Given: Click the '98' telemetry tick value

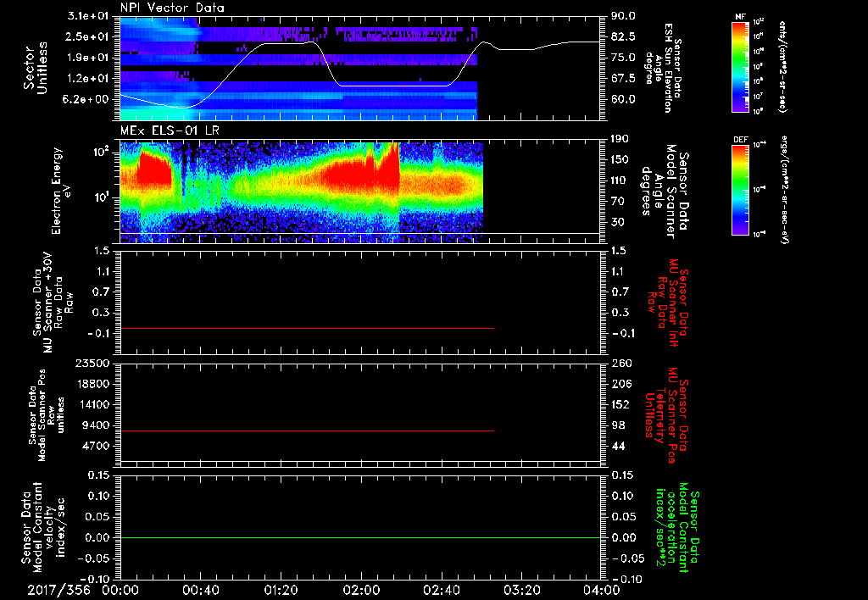Looking at the screenshot, I should coord(618,425).
